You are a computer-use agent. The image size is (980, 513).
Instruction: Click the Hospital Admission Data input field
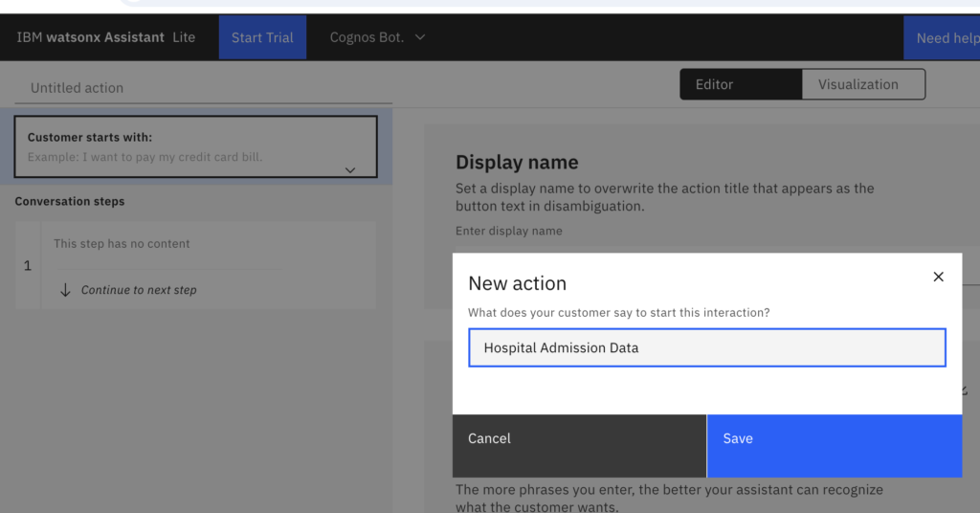707,347
